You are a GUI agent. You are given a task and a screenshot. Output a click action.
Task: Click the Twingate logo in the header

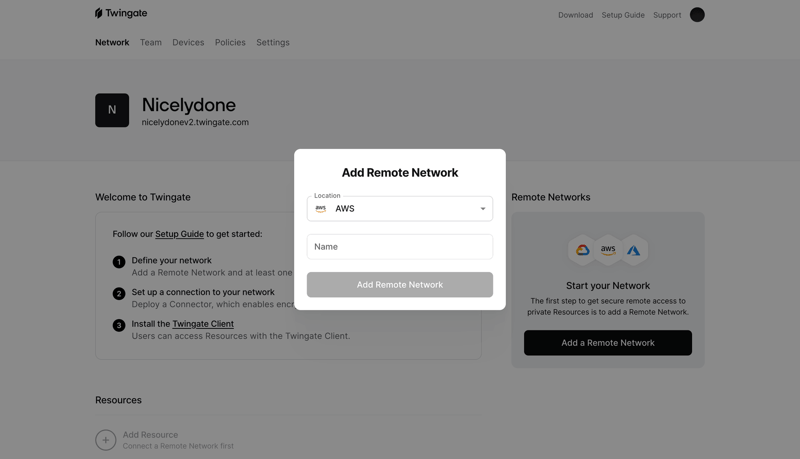tap(121, 13)
